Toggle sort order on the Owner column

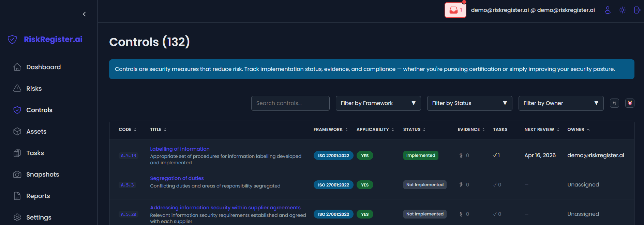[x=578, y=130]
